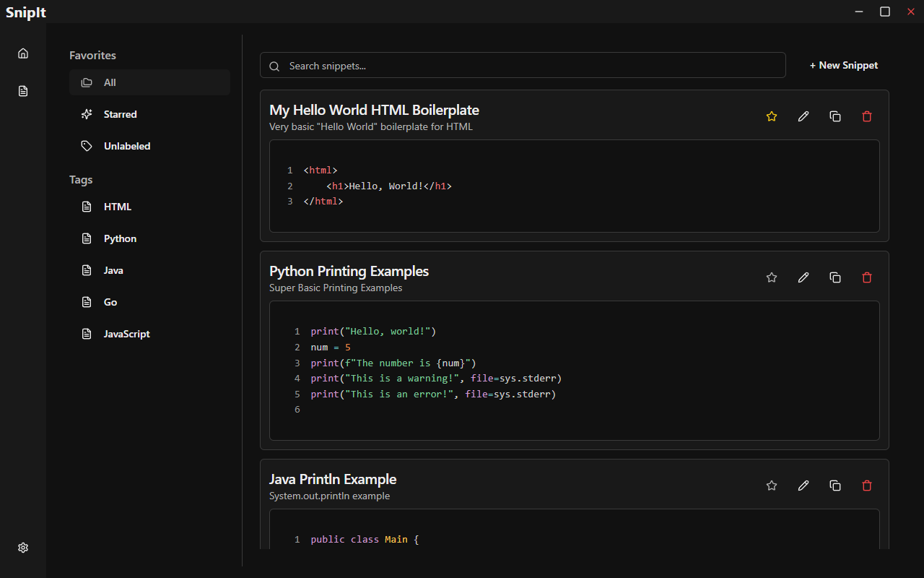Create a New Snippet
The image size is (924, 578).
844,65
